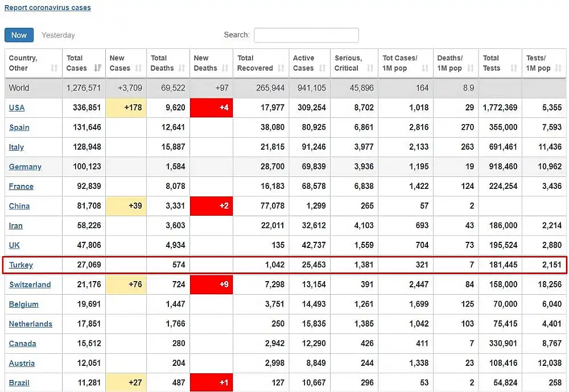
Task: Sort by the Tests/1M pop column arrows
Action: [559, 68]
